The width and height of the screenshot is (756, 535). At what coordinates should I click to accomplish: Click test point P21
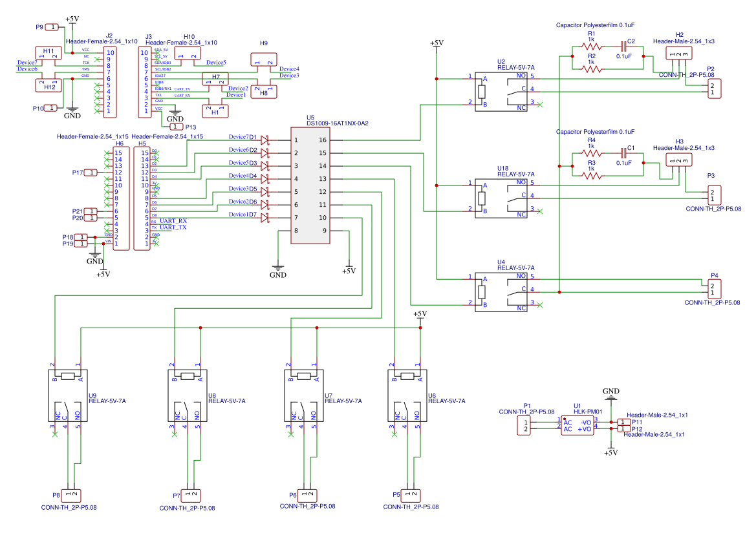(x=91, y=211)
